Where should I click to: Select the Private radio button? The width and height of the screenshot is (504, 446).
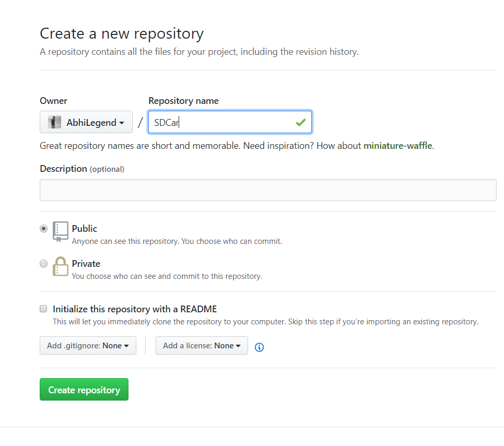click(43, 264)
